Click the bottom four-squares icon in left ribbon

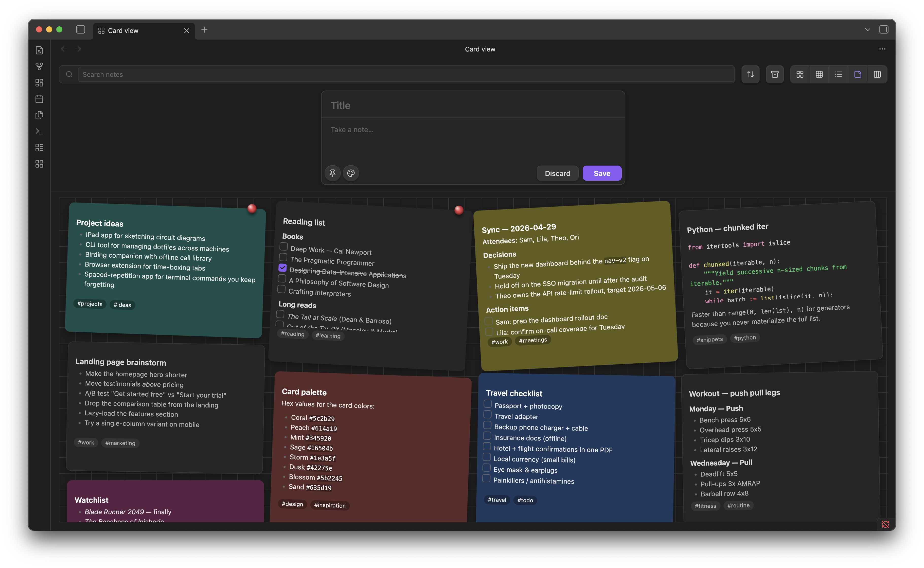coord(39,164)
